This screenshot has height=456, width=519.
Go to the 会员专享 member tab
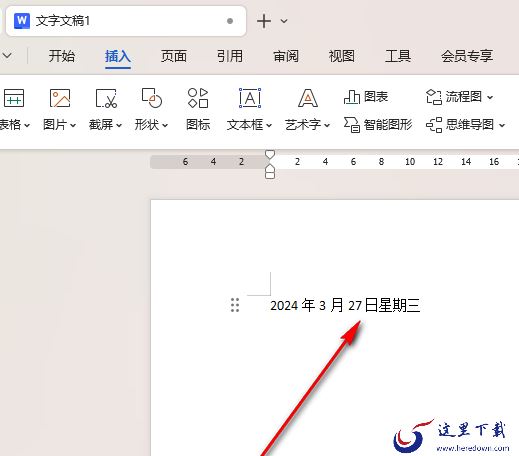[467, 56]
